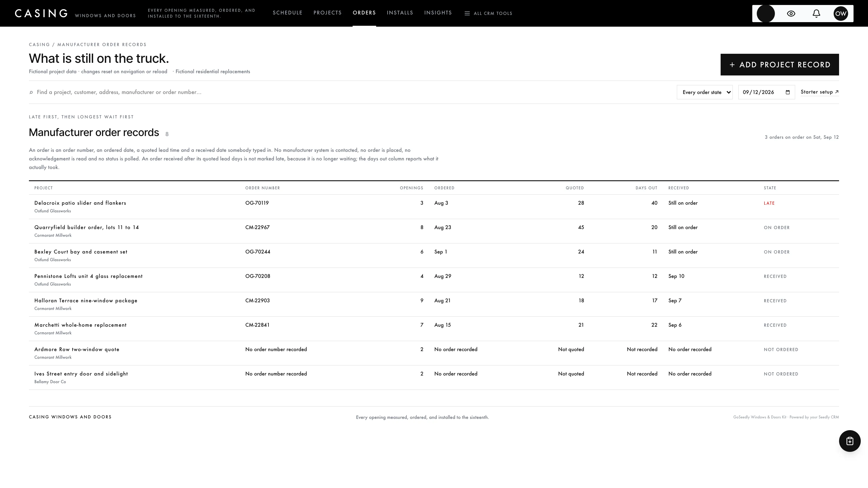Click the Quoted column header
Image resolution: width=868 pixels, height=488 pixels.
[x=575, y=188]
